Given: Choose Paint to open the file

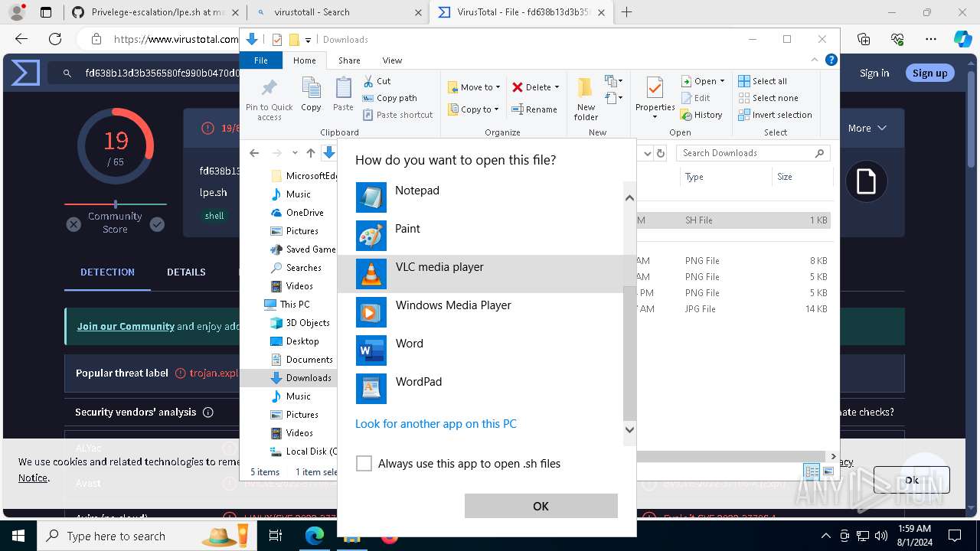Looking at the screenshot, I should point(480,236).
